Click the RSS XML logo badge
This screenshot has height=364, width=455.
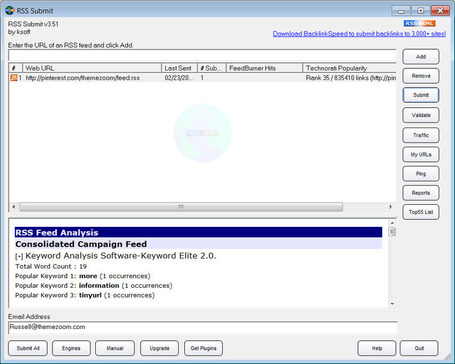click(420, 23)
